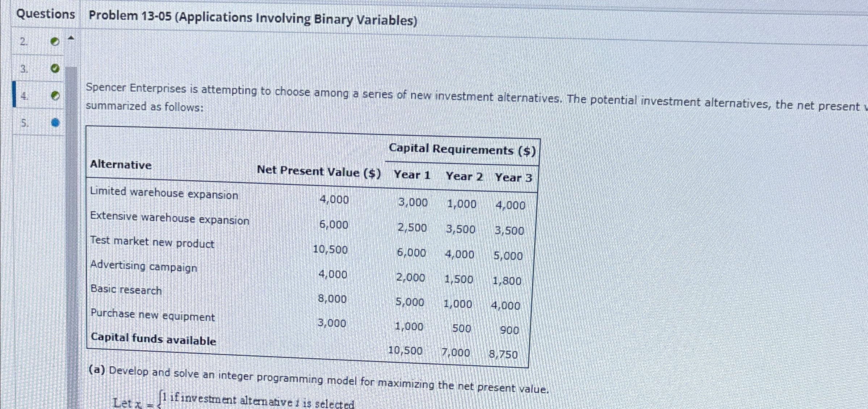Click the Capital funds available table row
This screenshot has height=409, width=868.
pyautogui.click(x=154, y=340)
